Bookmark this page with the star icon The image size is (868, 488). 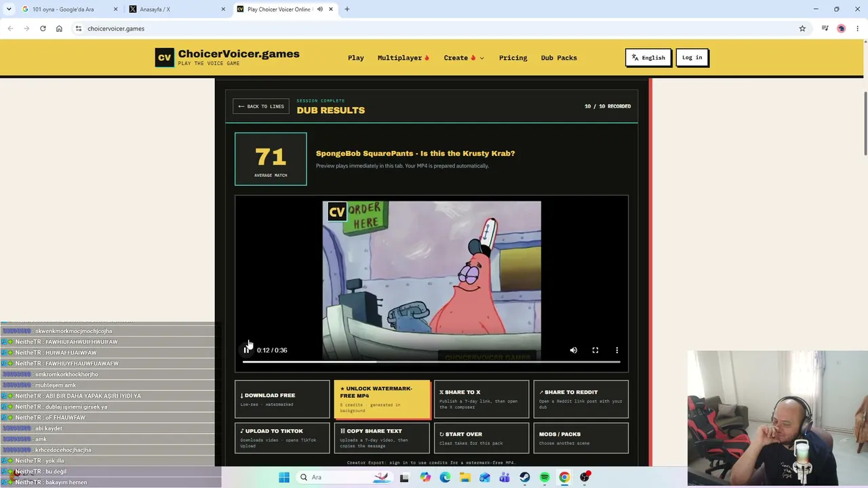coord(802,28)
